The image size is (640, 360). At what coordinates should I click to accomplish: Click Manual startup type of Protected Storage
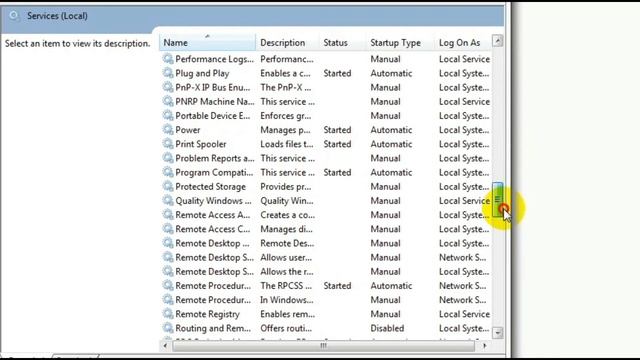coord(385,187)
